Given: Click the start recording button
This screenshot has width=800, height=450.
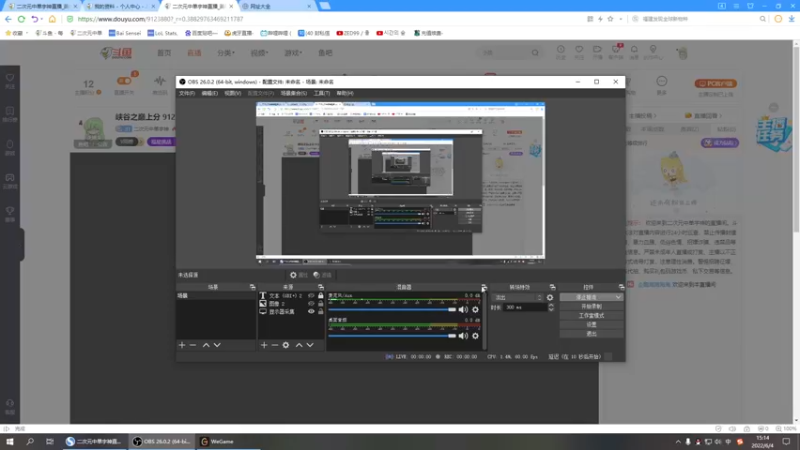Looking at the screenshot, I should [x=591, y=306].
